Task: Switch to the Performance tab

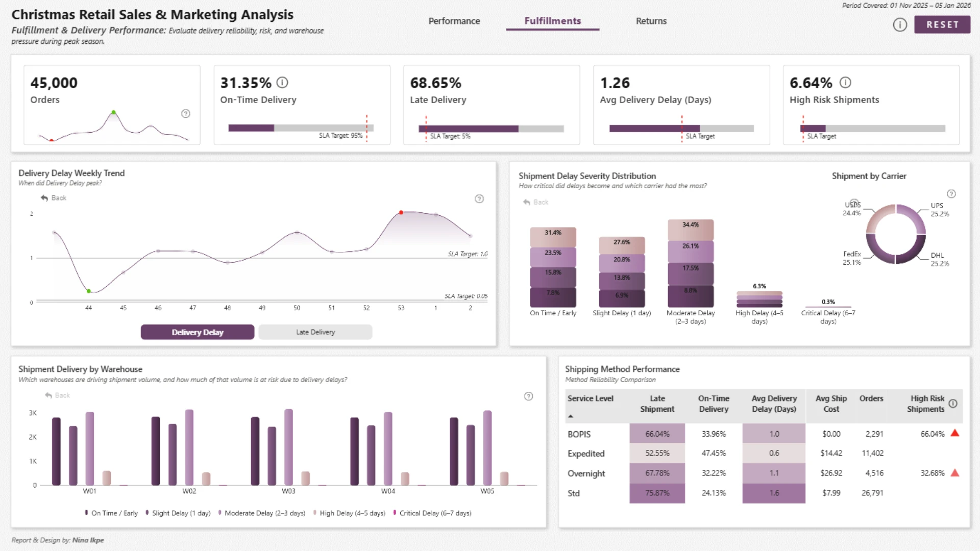Action: click(454, 21)
